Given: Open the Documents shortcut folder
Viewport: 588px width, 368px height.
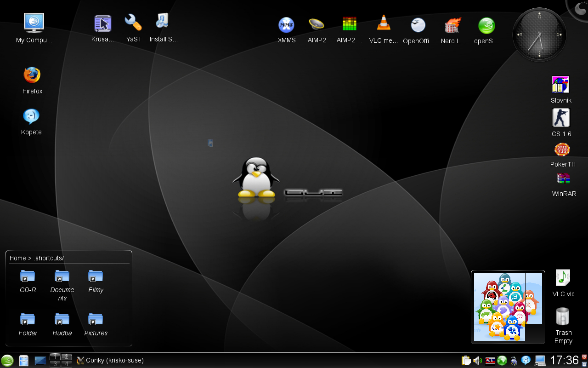Looking at the screenshot, I should [x=62, y=286].
